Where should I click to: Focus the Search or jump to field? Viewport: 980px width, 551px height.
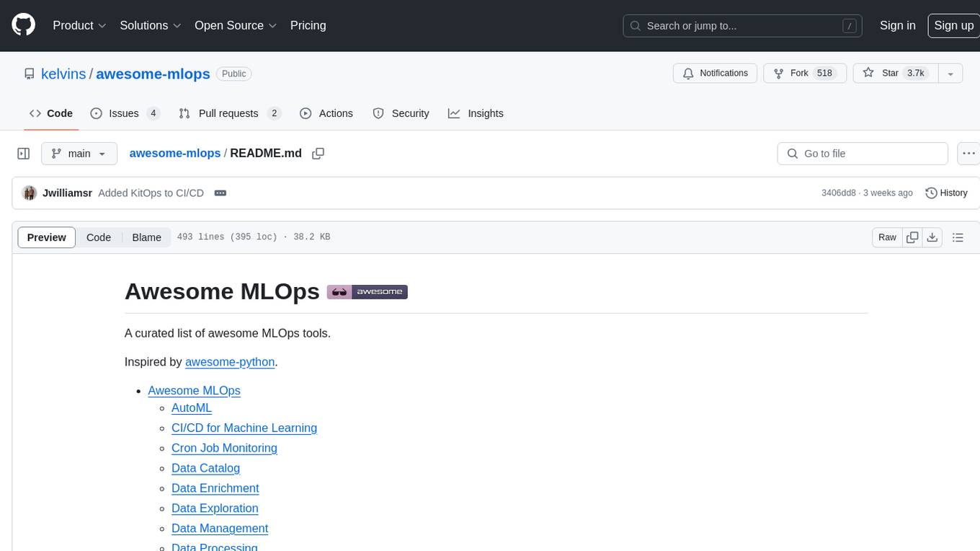tap(743, 26)
